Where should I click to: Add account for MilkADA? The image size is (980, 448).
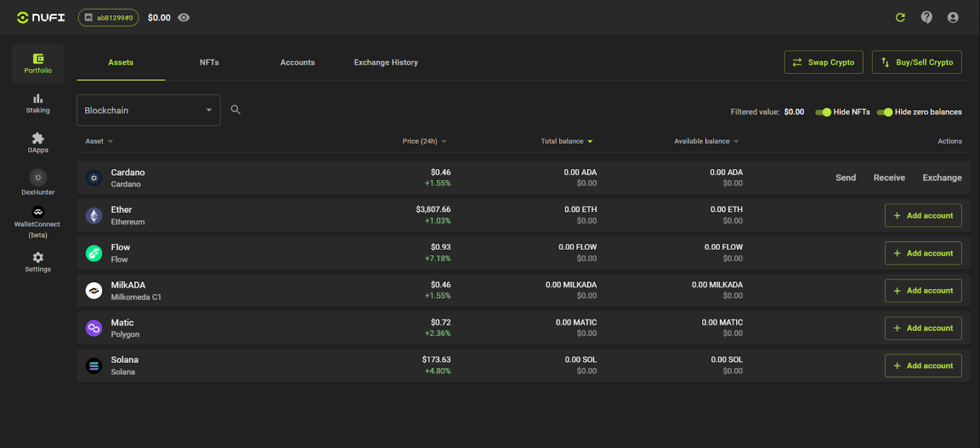(923, 291)
